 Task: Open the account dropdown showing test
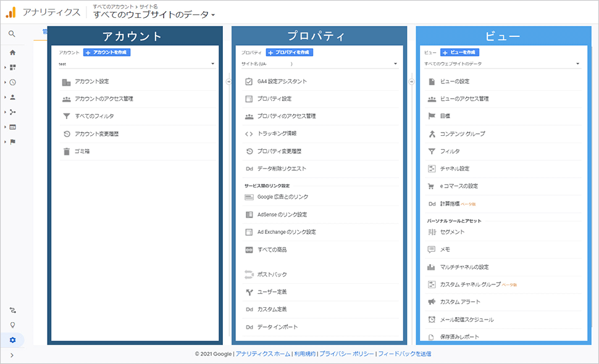136,64
